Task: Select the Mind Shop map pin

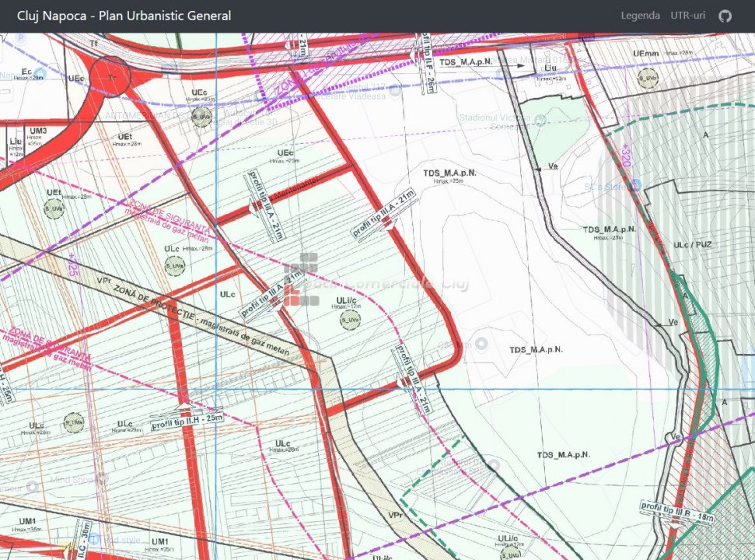Action: point(32,486)
